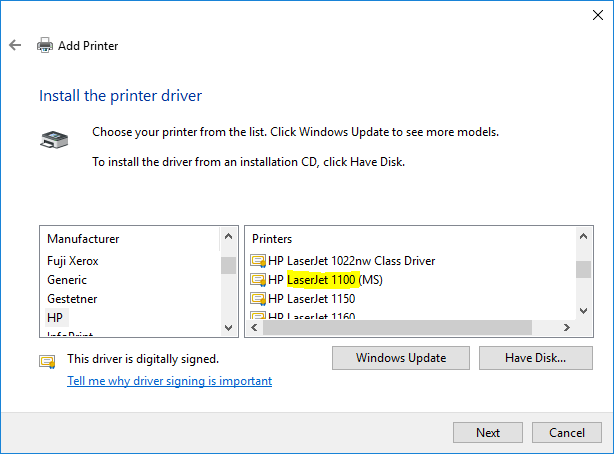Click Printers list scroll up arrow
This screenshot has height=454, width=614.
pos(583,236)
